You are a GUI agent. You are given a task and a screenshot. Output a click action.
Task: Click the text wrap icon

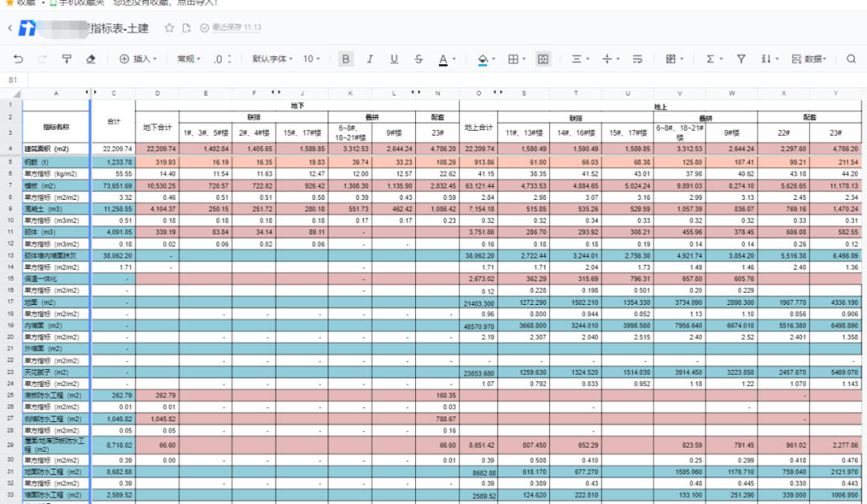pos(637,59)
